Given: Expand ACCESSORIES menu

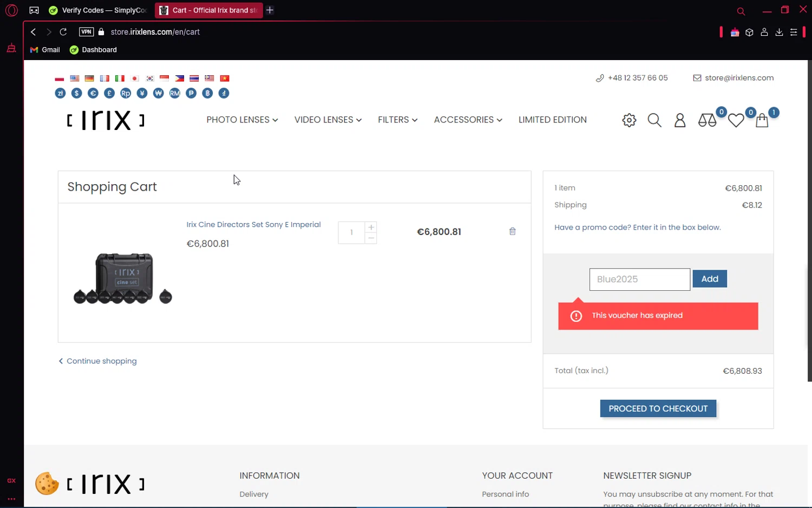Looking at the screenshot, I should tap(468, 120).
